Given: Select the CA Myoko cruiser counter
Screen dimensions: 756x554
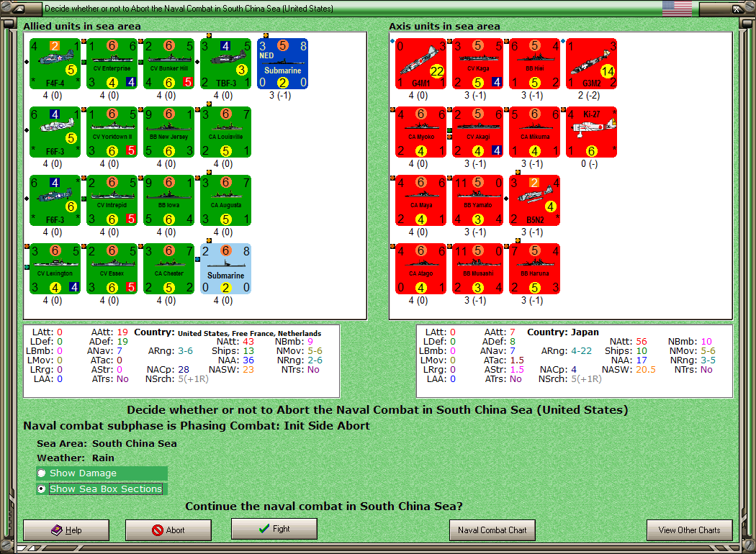Looking at the screenshot, I should coord(421,132).
